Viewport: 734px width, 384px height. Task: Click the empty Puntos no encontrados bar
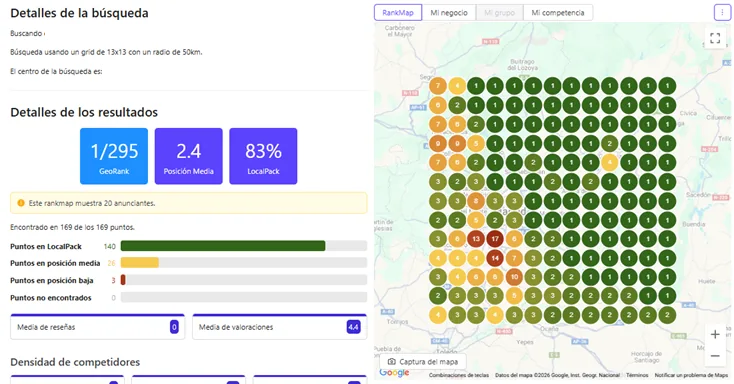click(244, 297)
